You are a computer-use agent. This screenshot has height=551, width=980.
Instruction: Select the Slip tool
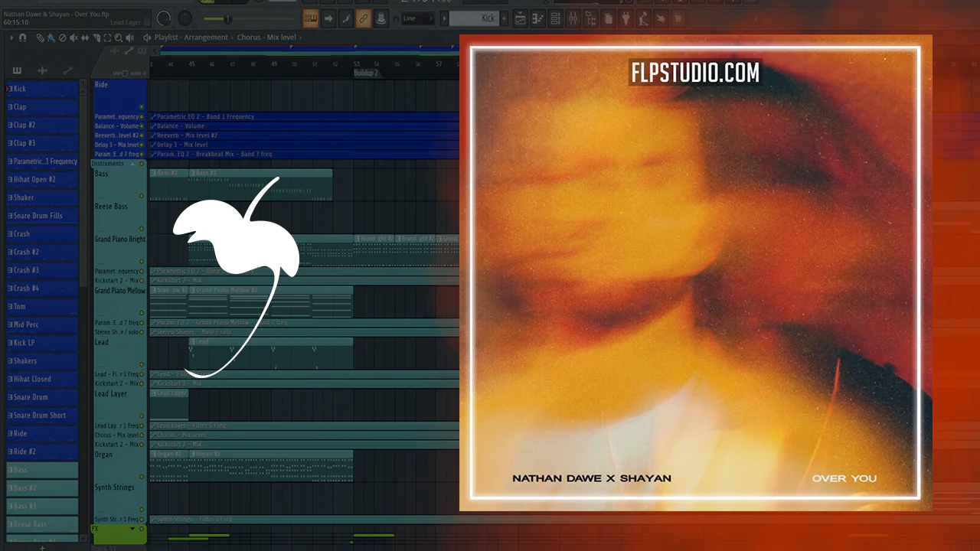[x=84, y=37]
